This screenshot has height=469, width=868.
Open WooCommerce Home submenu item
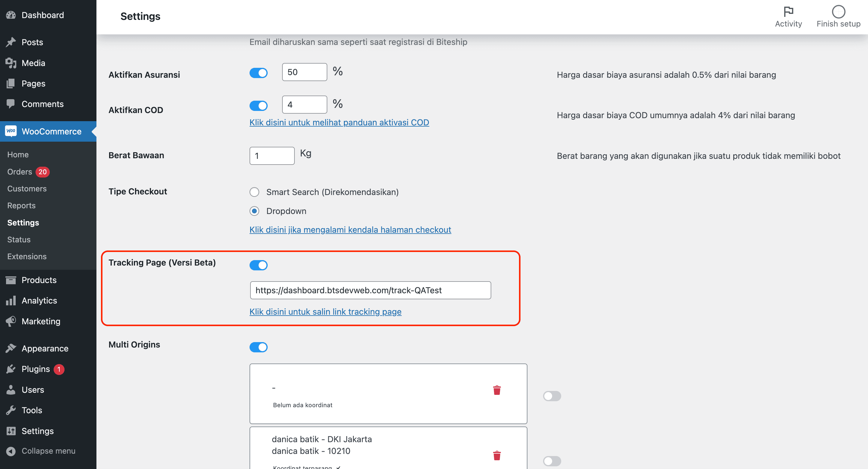click(x=18, y=155)
